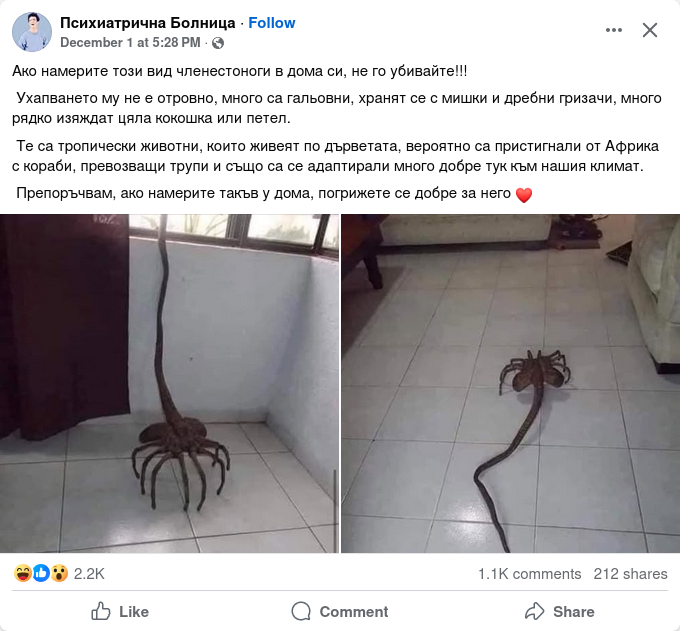Image resolution: width=680 pixels, height=631 pixels.
Task: View who reacted via the 2.2K count
Action: click(89, 574)
